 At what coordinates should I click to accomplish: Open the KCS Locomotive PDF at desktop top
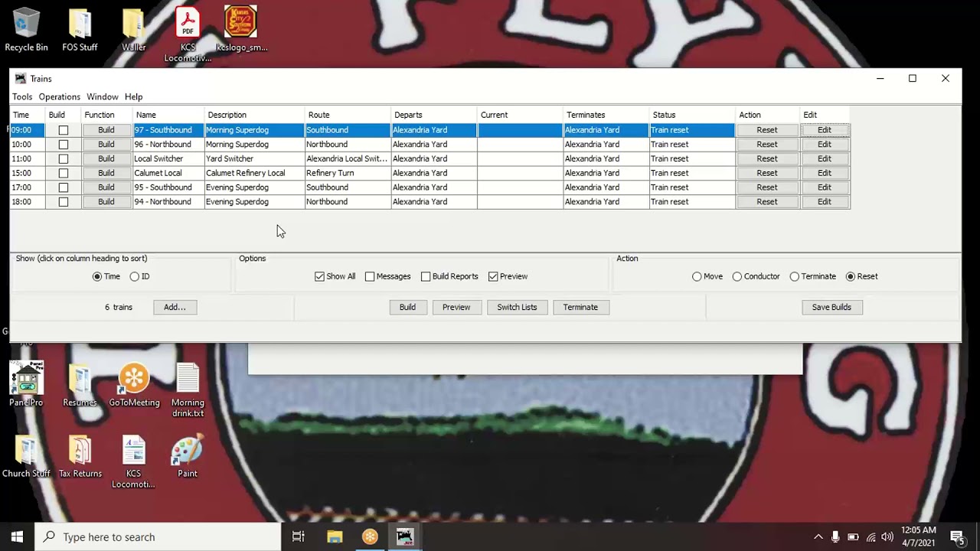click(x=188, y=34)
